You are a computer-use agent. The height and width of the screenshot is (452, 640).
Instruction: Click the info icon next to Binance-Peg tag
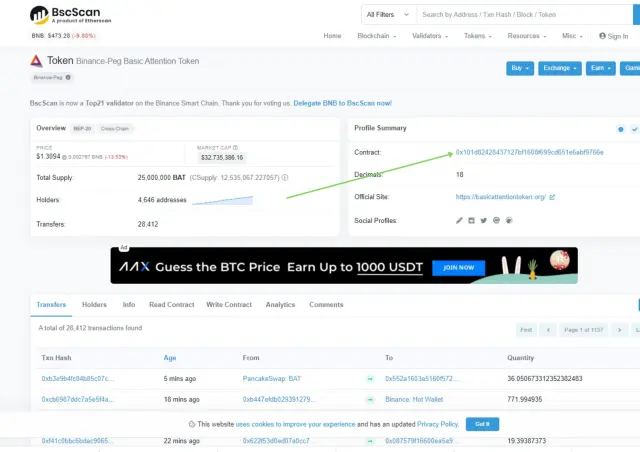tap(68, 77)
